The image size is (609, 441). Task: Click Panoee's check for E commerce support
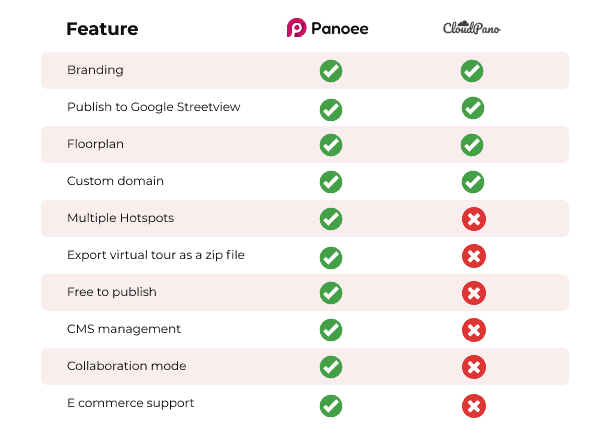[330, 405]
